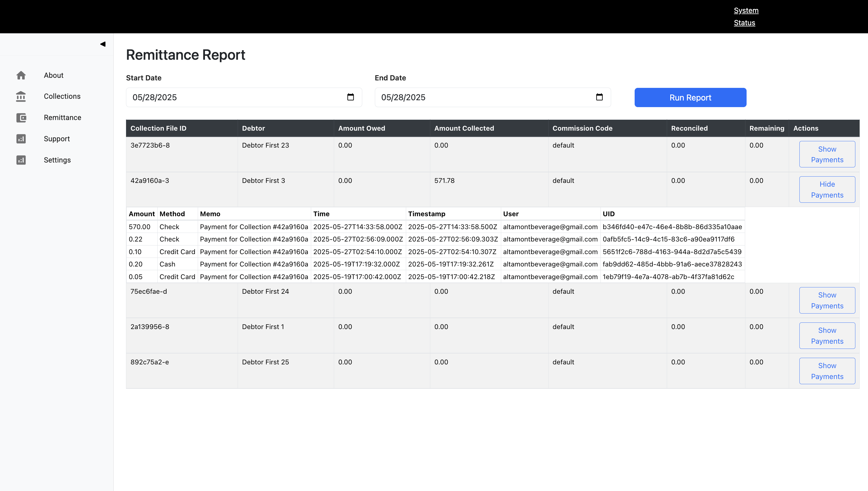Open the Collections menu item

[62, 96]
